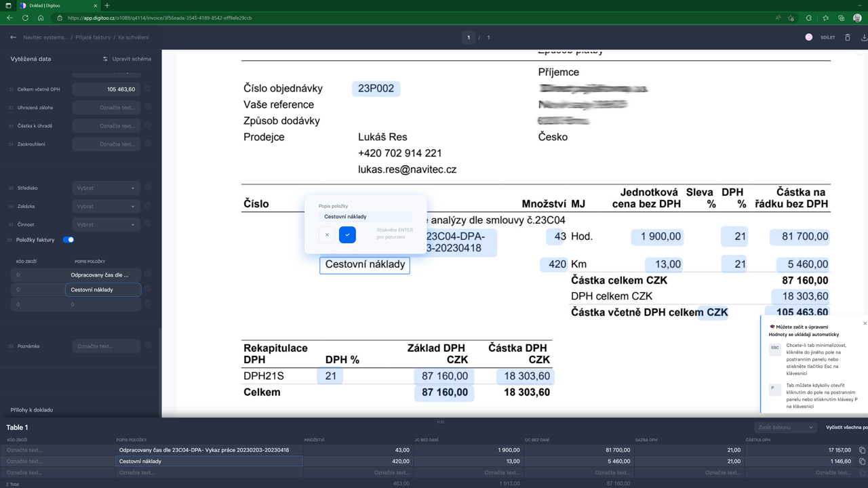Open the Činnost dropdown

[x=106, y=224]
